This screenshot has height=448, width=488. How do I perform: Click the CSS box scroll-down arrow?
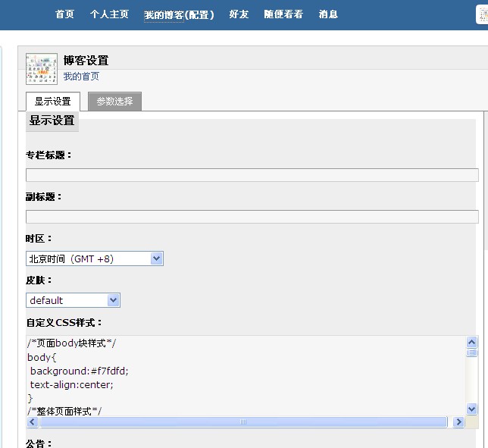click(472, 409)
